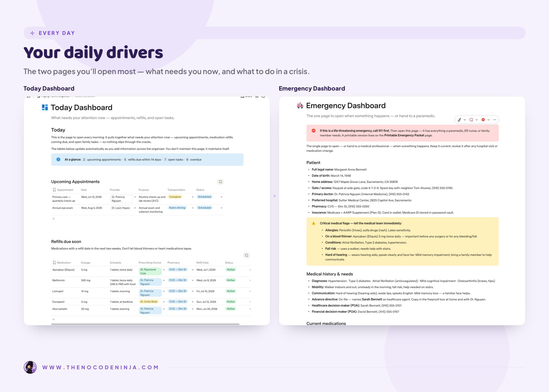This screenshot has width=549, height=392.
Task: Click the Today Dashboard page title
Action: click(82, 107)
